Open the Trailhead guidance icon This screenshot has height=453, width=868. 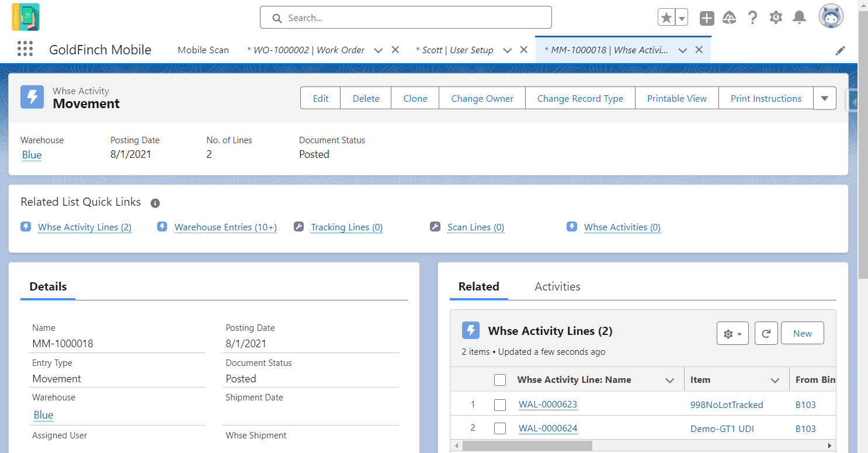click(730, 18)
